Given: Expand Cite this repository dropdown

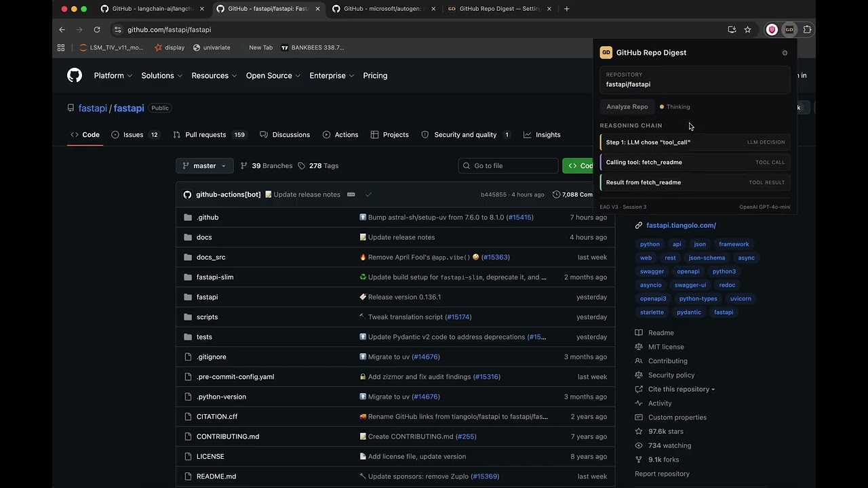Looking at the screenshot, I should pyautogui.click(x=681, y=389).
